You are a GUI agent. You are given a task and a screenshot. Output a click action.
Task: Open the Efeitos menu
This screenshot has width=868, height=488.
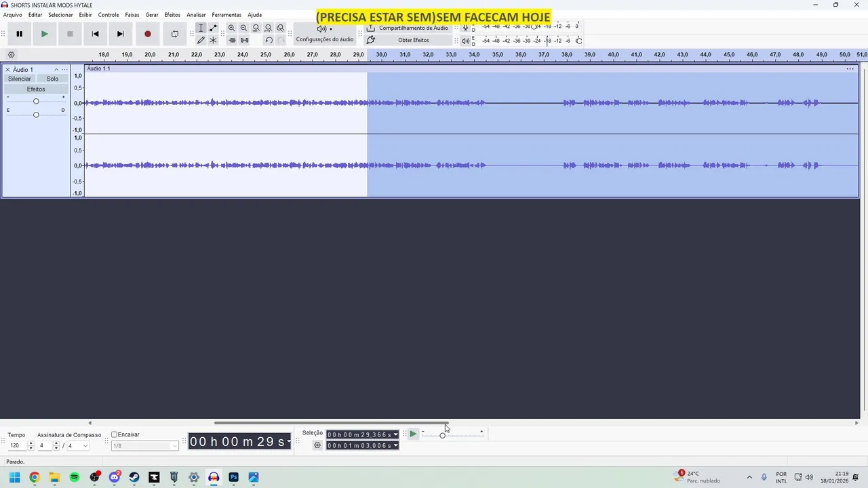(x=172, y=15)
